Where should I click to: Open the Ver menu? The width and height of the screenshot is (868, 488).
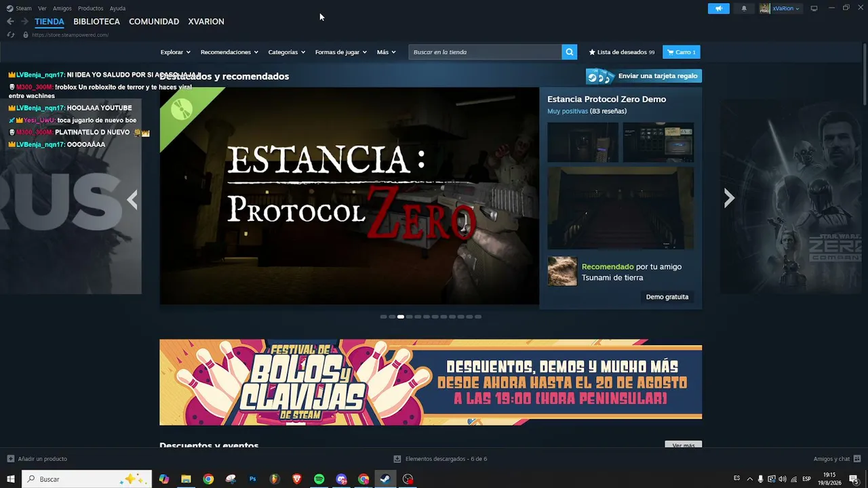[42, 8]
